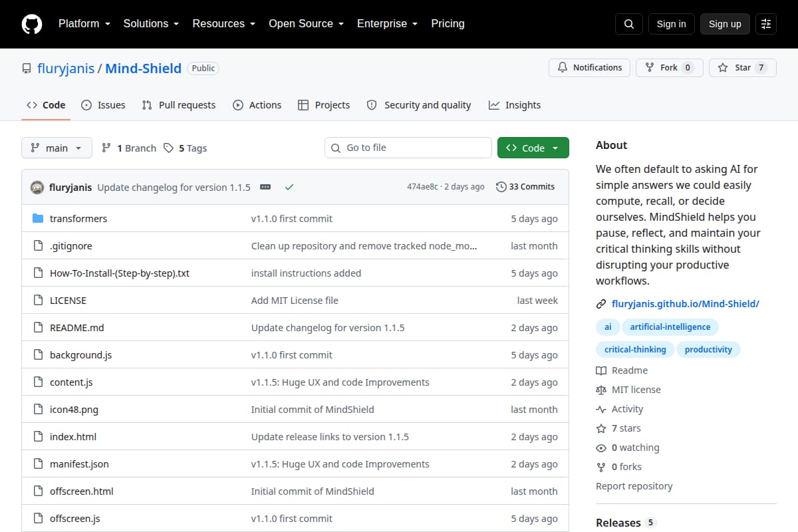The height and width of the screenshot is (532, 798).
Task: Click the Sign up button
Action: point(725,24)
